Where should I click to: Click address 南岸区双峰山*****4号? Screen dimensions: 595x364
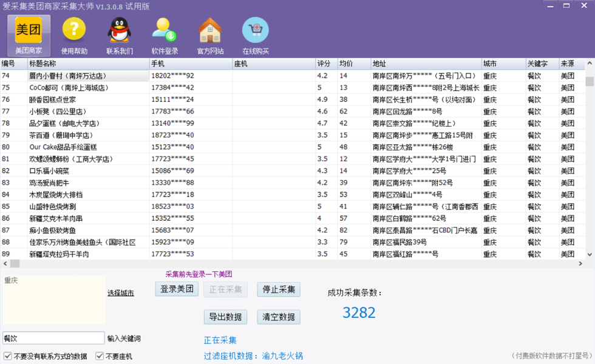point(407,195)
